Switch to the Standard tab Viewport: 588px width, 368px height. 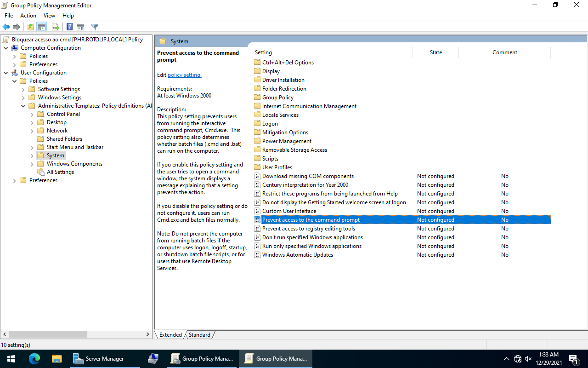[199, 334]
